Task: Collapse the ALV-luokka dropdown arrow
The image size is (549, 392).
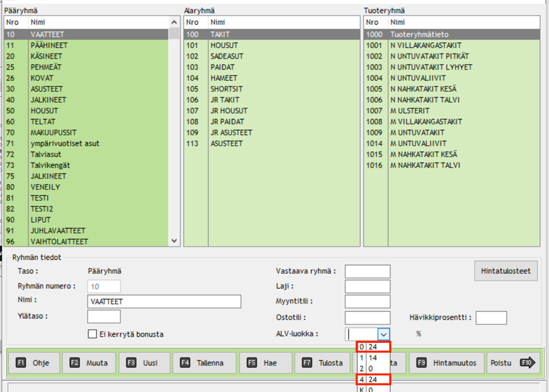Action: pyautogui.click(x=383, y=334)
